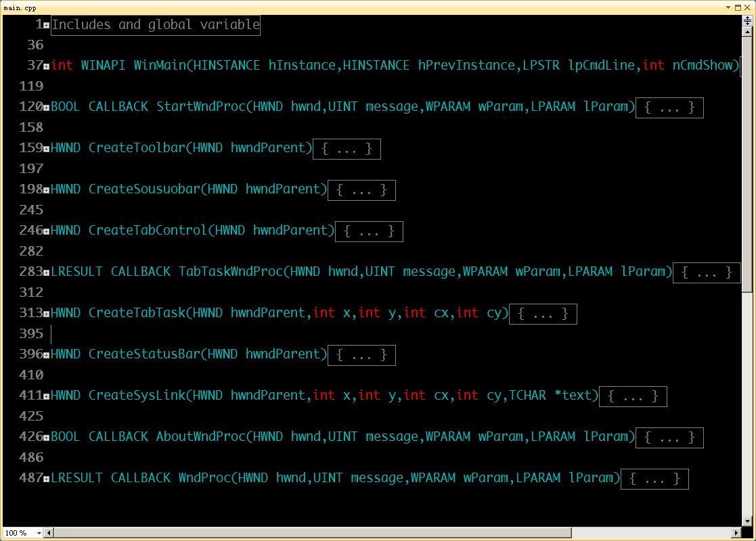Click the collapsed block after TabTaskWndProc
The image size is (756, 541).
[707, 273]
